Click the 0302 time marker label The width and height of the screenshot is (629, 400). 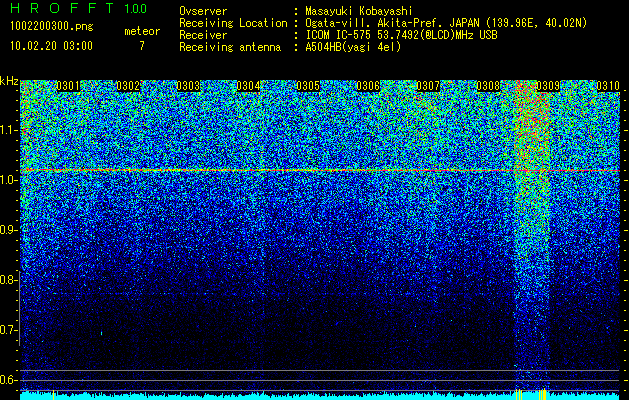(128, 86)
